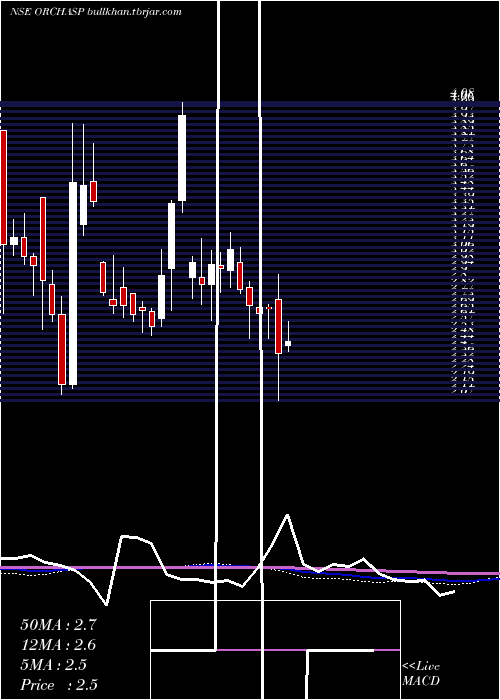Click the last small white candlestick
The height and width of the screenshot is (700, 500).
coord(288,343)
